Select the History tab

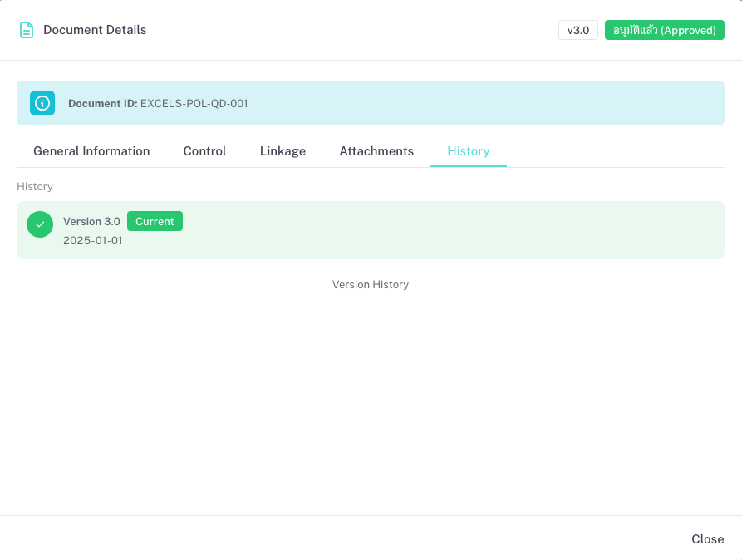click(468, 151)
